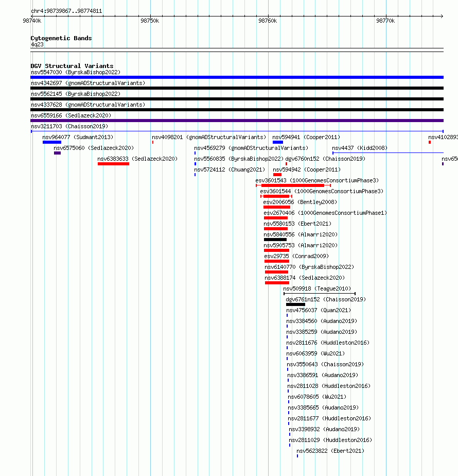The height and width of the screenshot is (476, 458).
Task: Click nsv2811029 (Huddleston2016) label
Action: (x=330, y=440)
